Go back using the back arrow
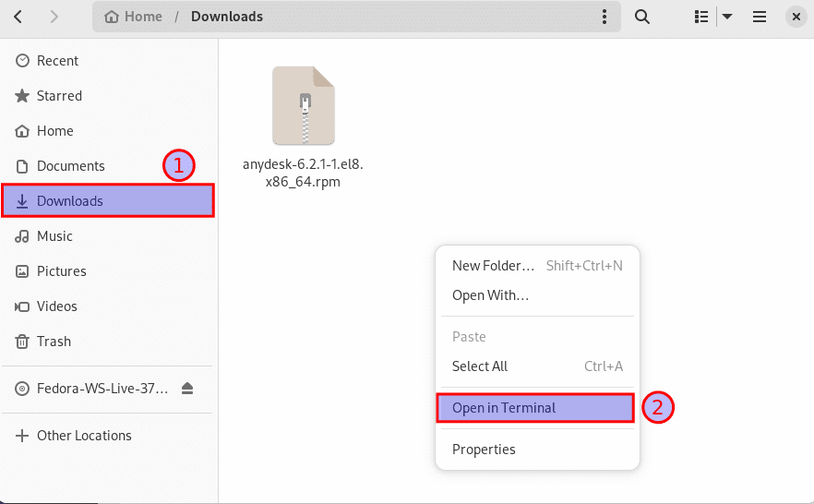814x504 pixels. [x=19, y=17]
